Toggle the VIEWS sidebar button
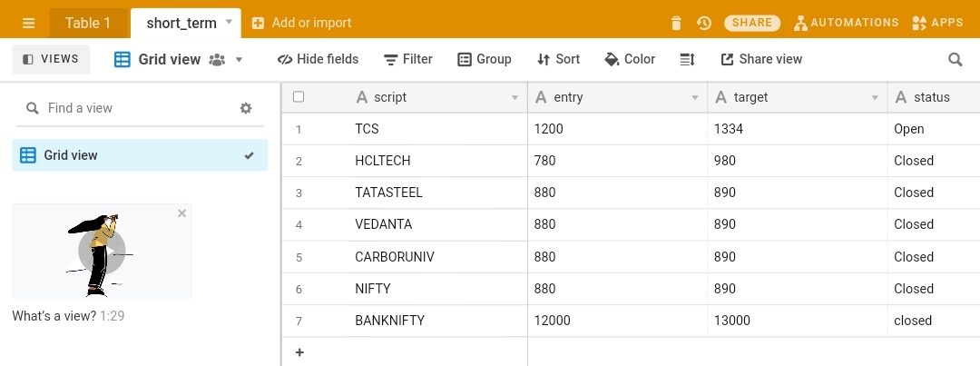This screenshot has width=980, height=366. click(51, 59)
